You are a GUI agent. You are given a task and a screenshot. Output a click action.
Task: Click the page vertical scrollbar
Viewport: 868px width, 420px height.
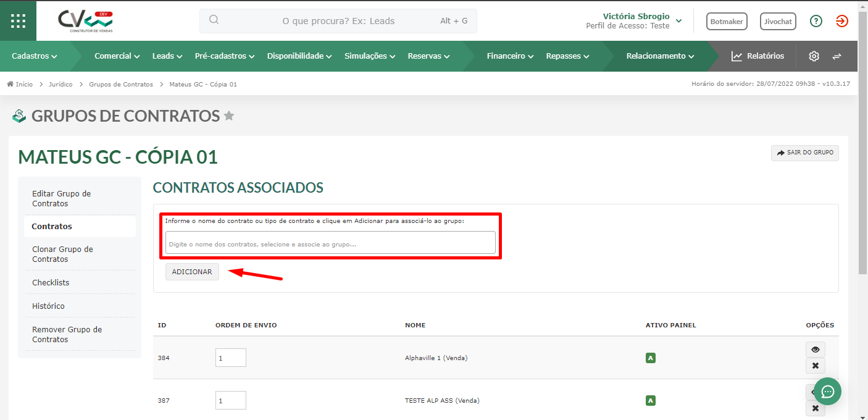(x=862, y=142)
